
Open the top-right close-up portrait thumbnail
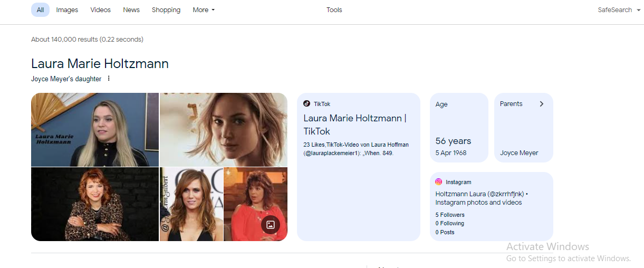[224, 130]
